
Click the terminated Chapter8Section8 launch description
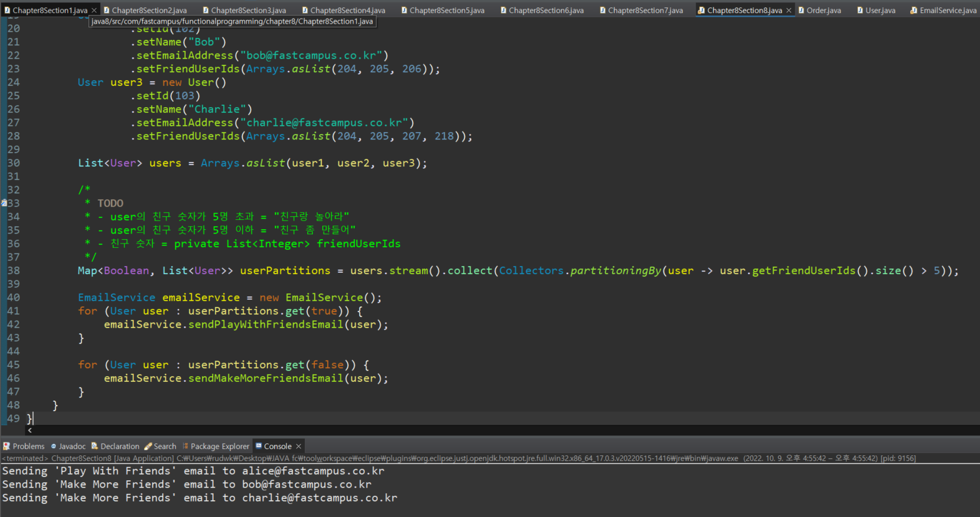[x=458, y=458]
